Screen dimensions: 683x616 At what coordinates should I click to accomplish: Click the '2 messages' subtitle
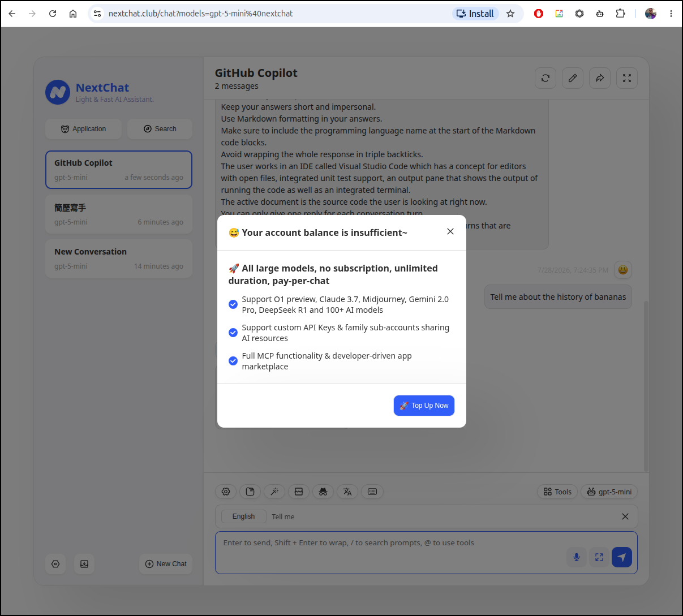tap(237, 86)
